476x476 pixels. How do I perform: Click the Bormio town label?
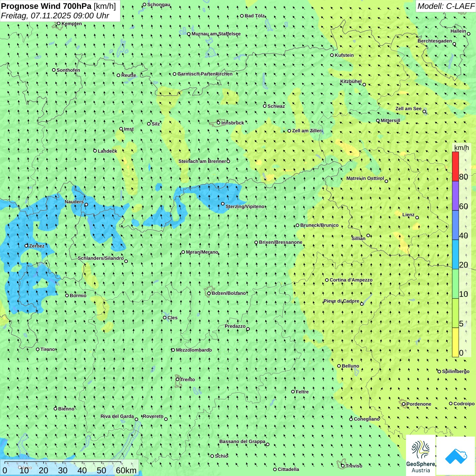point(78,295)
